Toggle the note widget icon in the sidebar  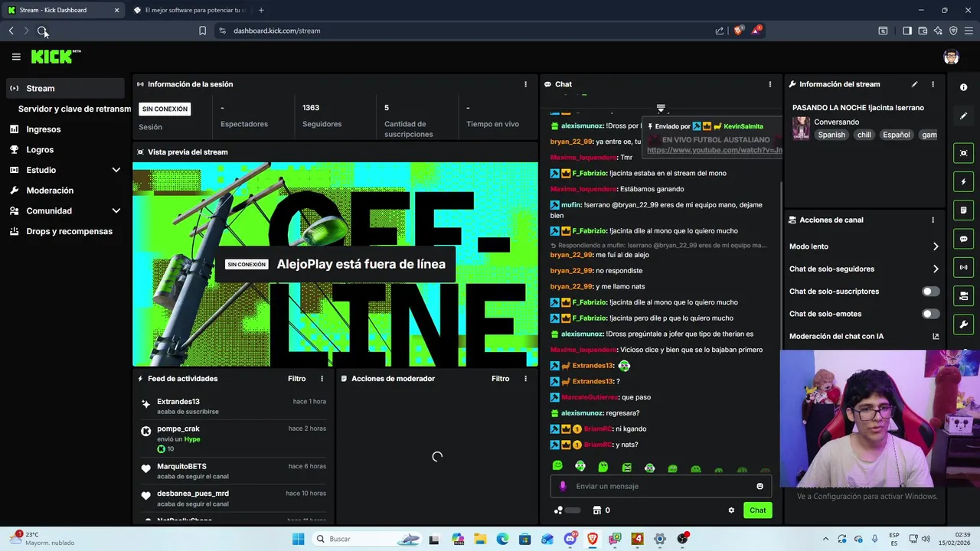(x=963, y=210)
